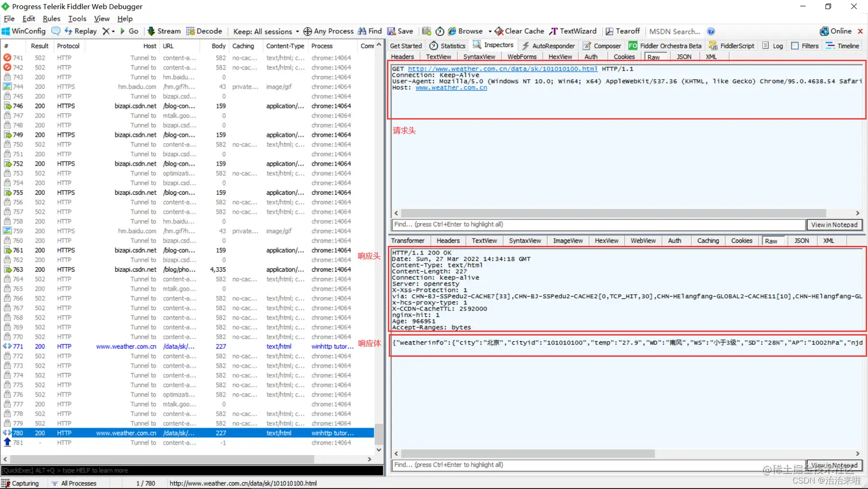Close the toolbar with red X
The width and height of the screenshot is (868, 489).
(x=860, y=31)
